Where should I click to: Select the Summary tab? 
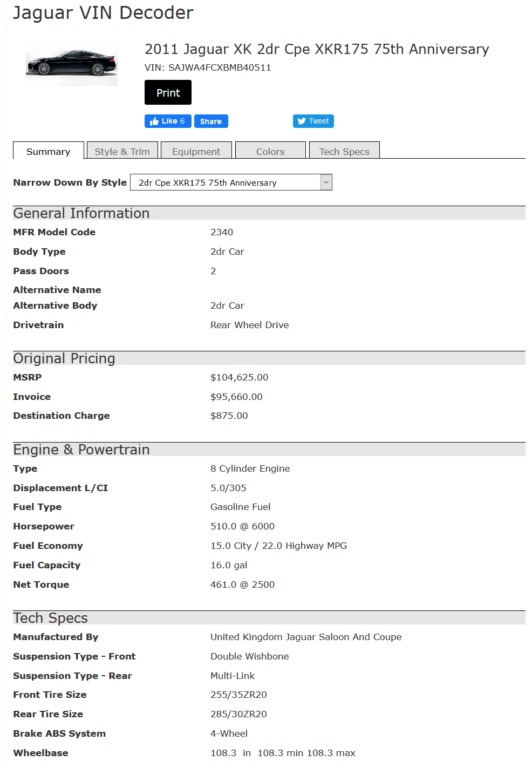pos(49,151)
